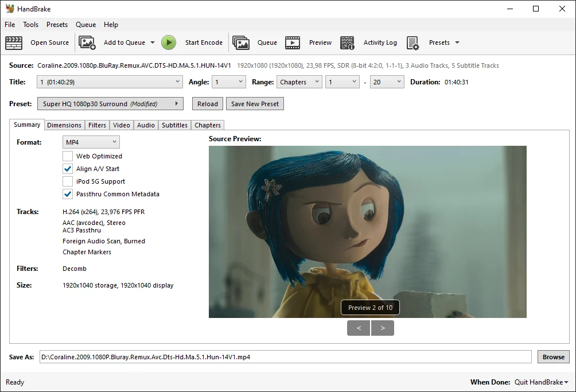Switch to the Filters tab

pos(97,125)
